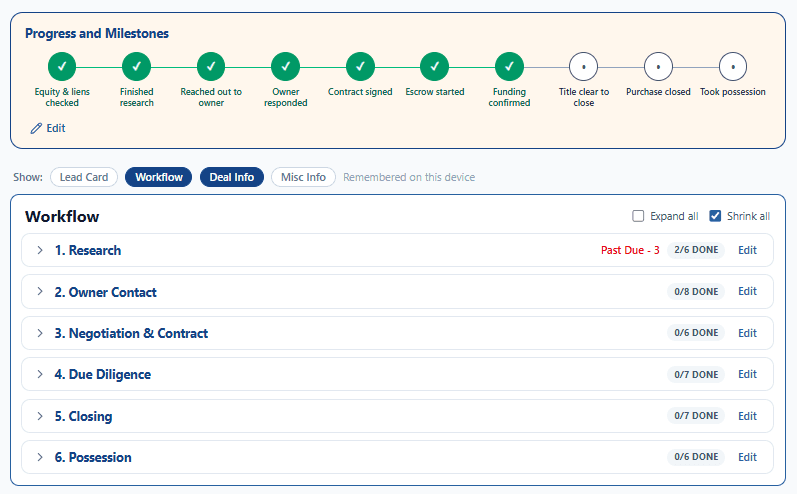Image resolution: width=797 pixels, height=494 pixels.
Task: Click the 2/6 DONE badge
Action: pos(696,250)
